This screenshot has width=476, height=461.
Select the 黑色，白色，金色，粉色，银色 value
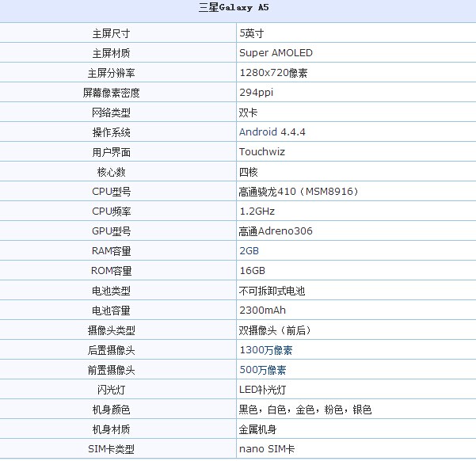(x=305, y=410)
